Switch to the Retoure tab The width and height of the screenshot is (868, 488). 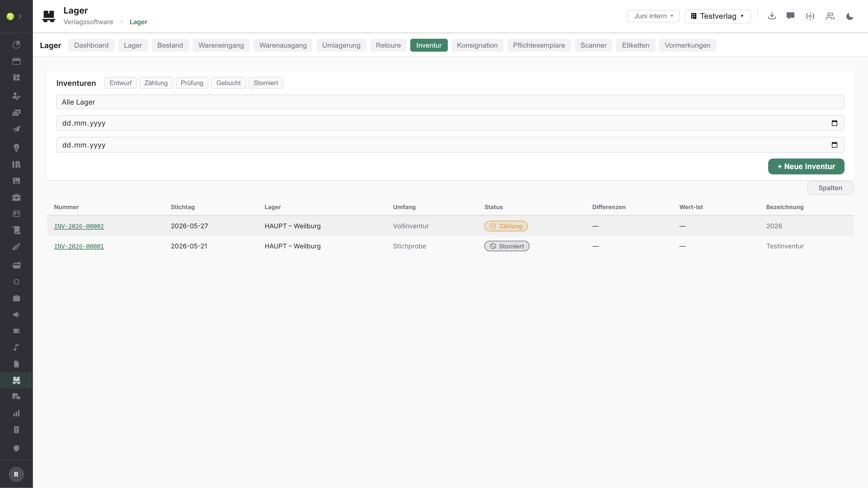point(388,45)
